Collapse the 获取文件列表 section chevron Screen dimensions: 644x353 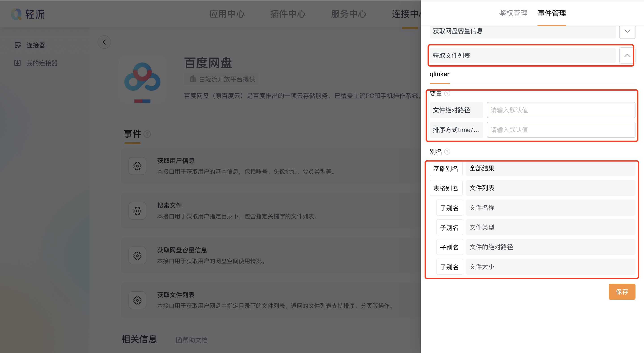627,55
